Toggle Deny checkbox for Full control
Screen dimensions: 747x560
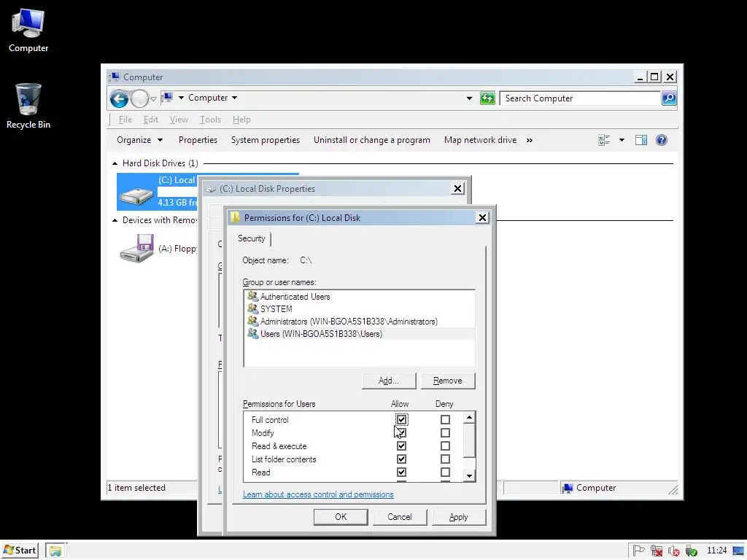click(445, 419)
